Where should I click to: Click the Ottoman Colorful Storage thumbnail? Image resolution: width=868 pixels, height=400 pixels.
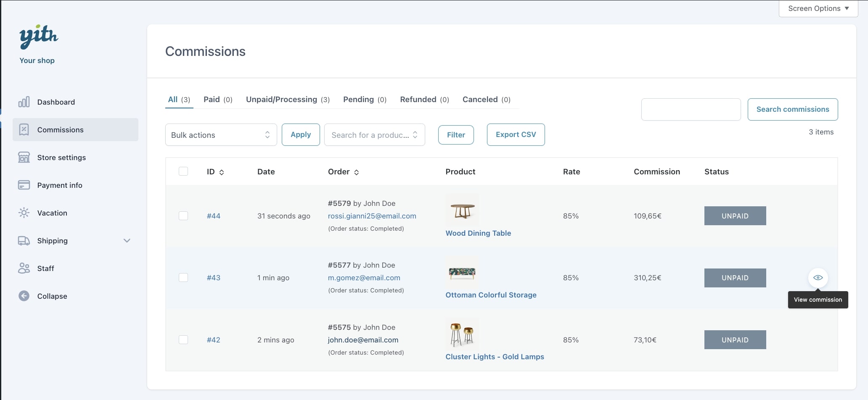[462, 273]
